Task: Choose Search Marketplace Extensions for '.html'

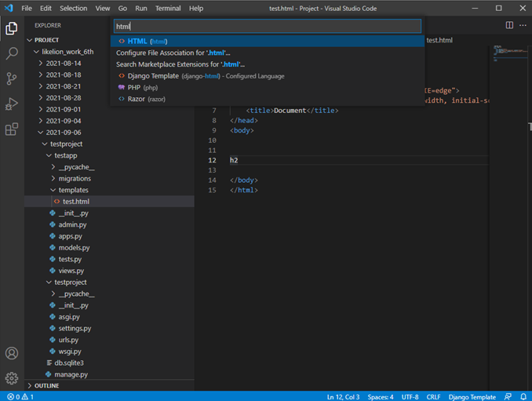Action: [x=268, y=64]
